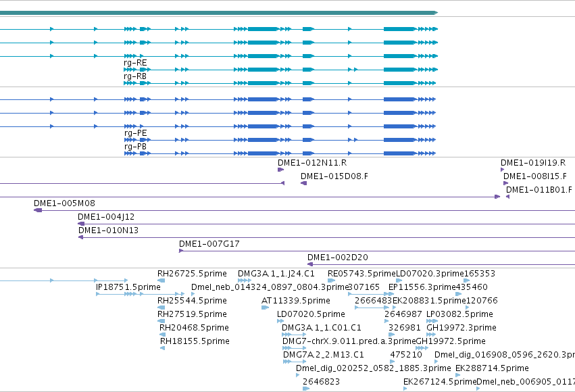This screenshot has height=392, width=575.
Task: Select the 165353 feature label
Action: (480, 274)
